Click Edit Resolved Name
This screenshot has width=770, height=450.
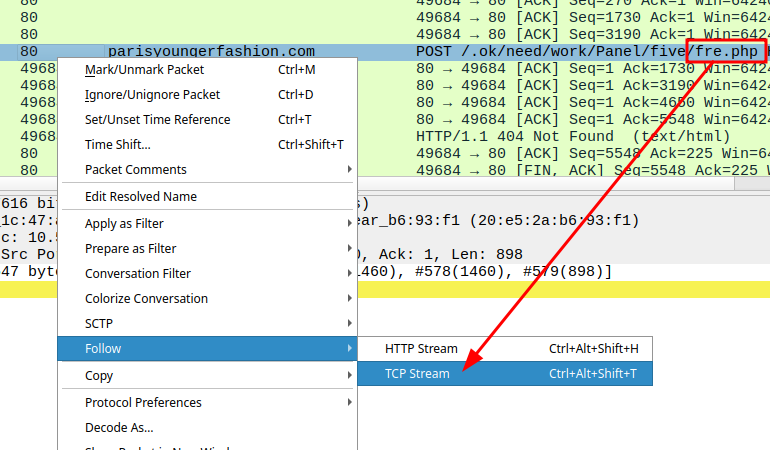140,197
